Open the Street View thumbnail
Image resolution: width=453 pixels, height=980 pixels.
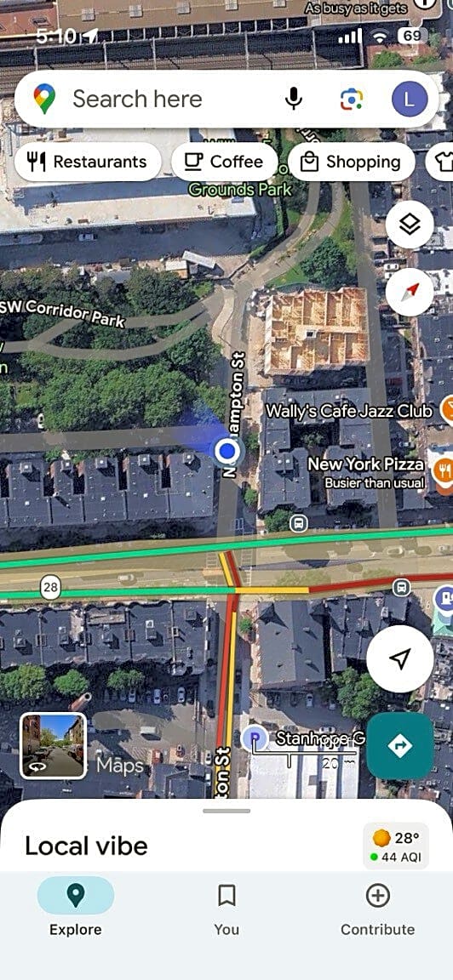click(53, 745)
